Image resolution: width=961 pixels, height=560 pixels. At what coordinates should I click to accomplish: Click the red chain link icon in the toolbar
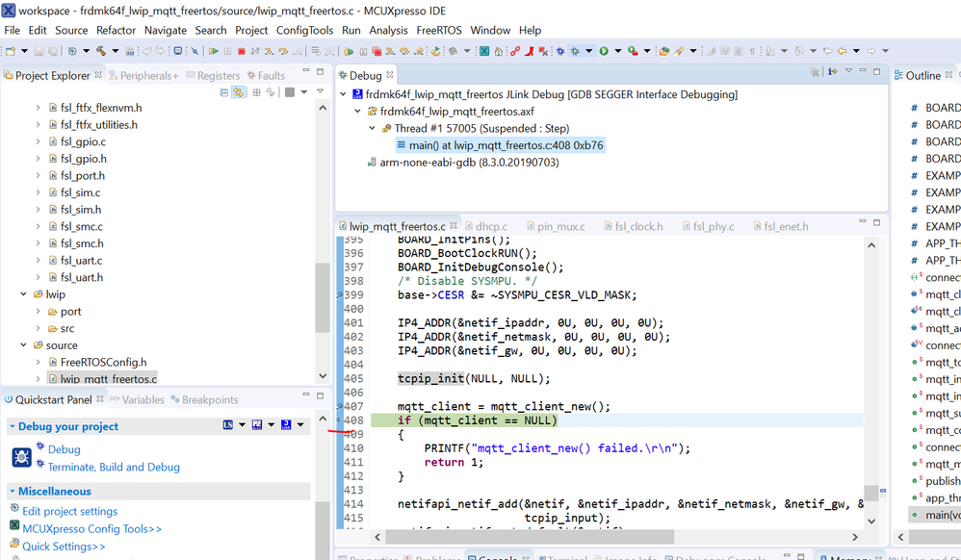pos(515,51)
